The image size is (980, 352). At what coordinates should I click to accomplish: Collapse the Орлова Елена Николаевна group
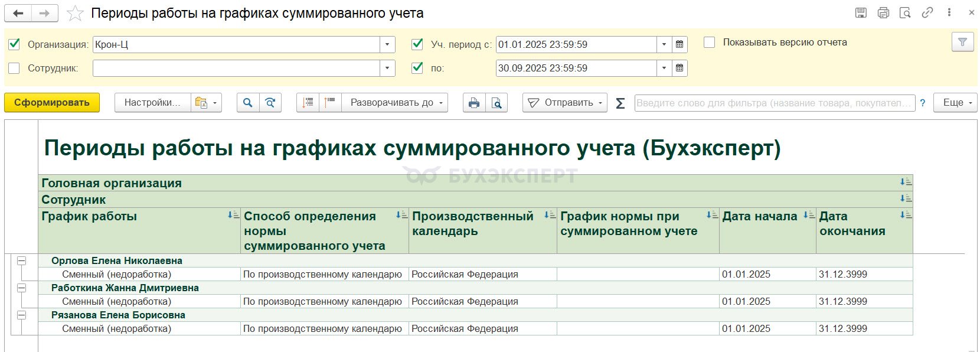(x=22, y=260)
